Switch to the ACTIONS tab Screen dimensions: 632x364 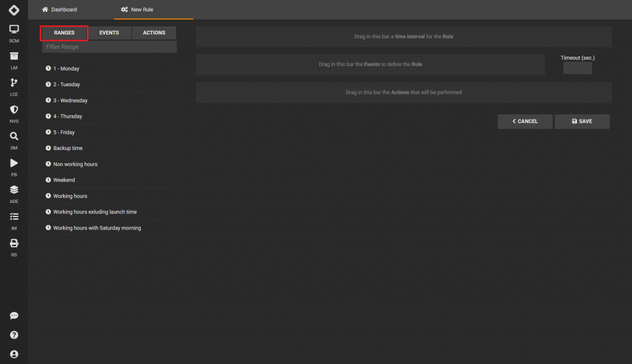pos(154,33)
